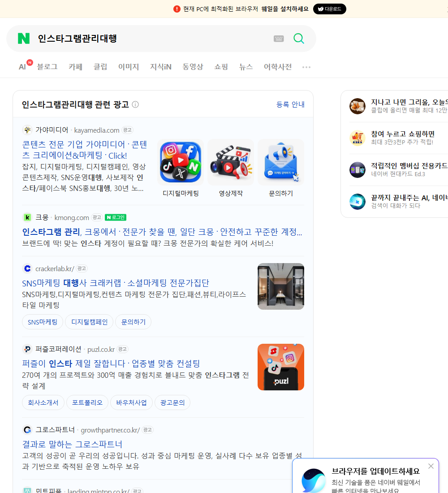
Task: Open the 인스타그램 관리, 크몽에서 ad title
Action: click(162, 232)
